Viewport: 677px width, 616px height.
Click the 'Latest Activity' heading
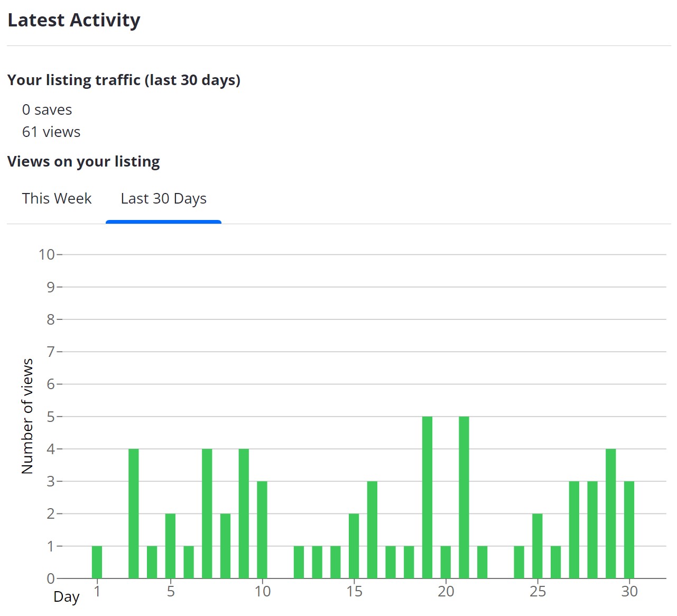point(74,20)
